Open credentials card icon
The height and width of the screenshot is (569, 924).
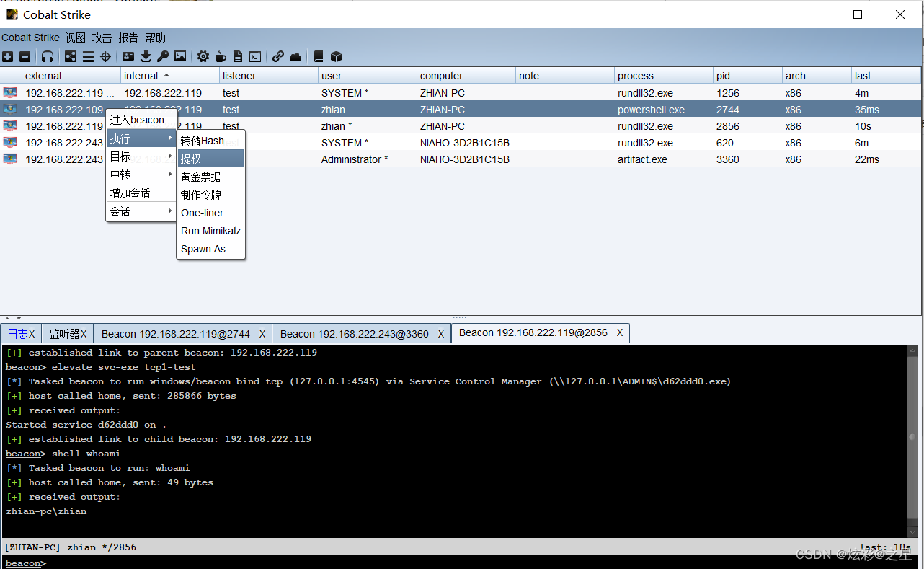point(128,56)
